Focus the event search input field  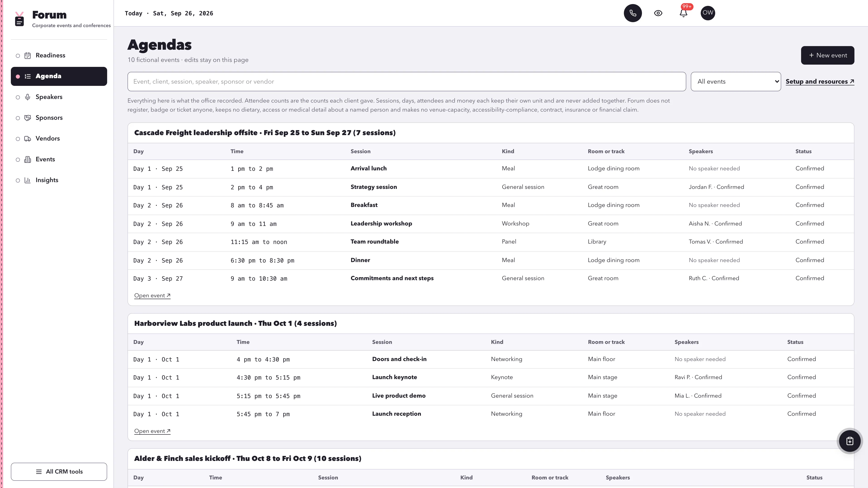[406, 82]
